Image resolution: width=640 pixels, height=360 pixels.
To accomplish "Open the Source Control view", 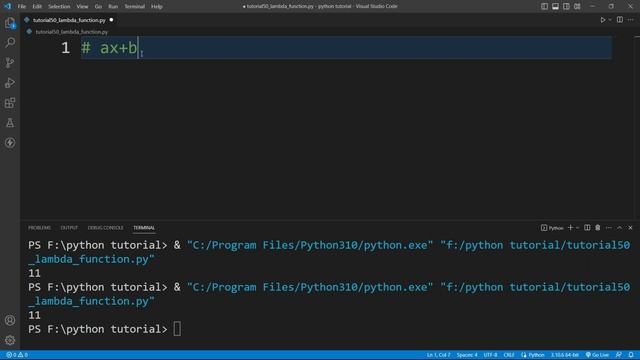I will (x=10, y=62).
